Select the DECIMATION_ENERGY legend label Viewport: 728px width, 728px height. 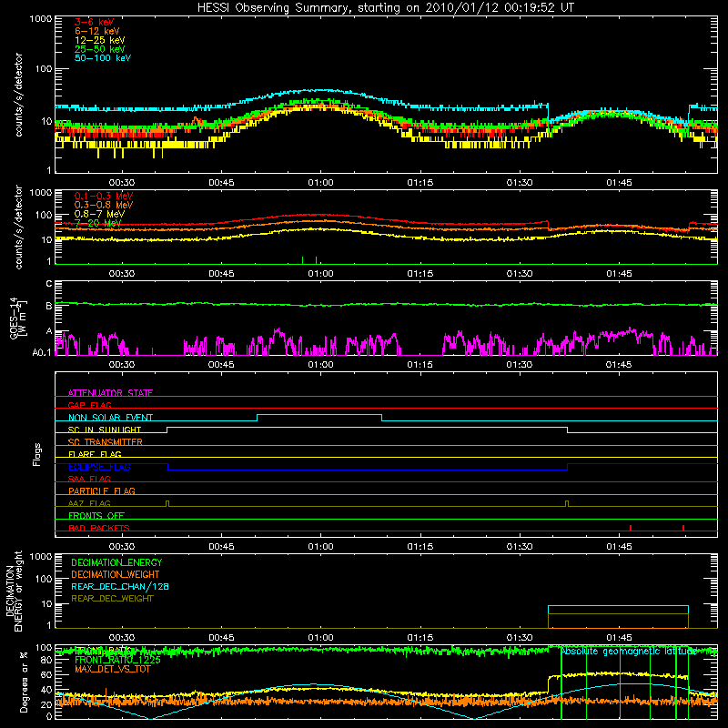(x=116, y=562)
